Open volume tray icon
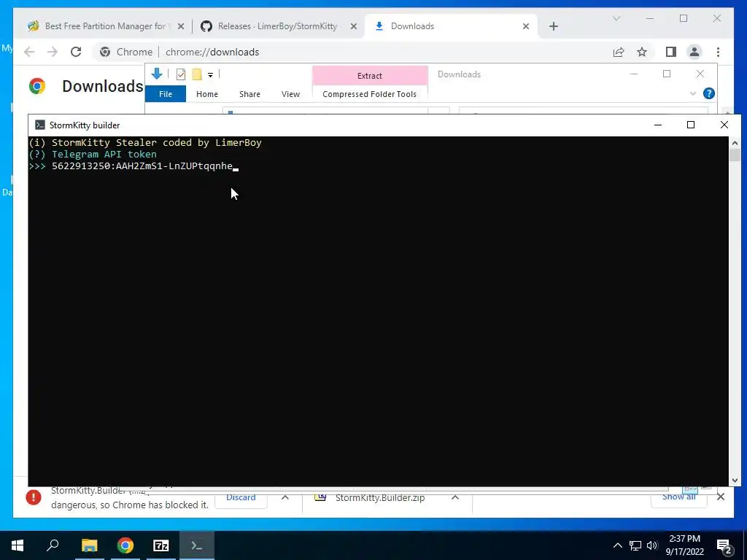The height and width of the screenshot is (560, 747). 652,545
